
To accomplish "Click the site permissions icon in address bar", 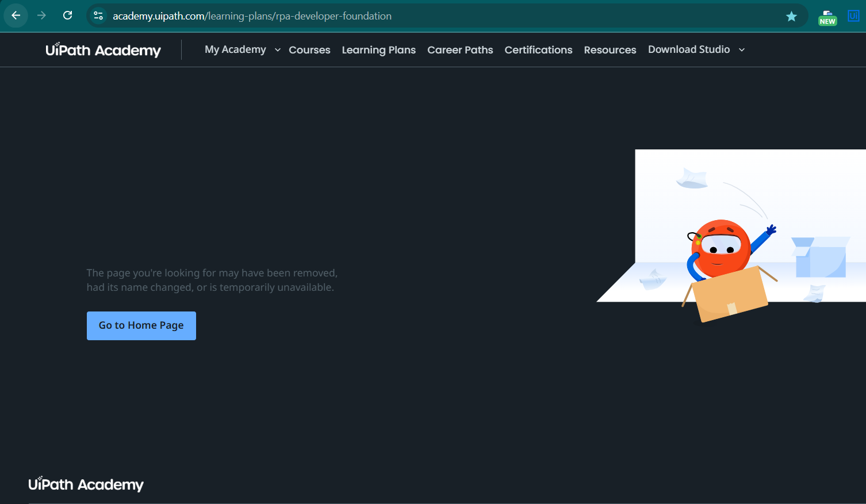I will tap(98, 16).
